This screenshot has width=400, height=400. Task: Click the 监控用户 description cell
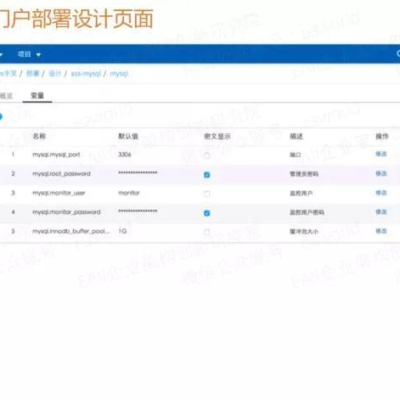pyautogui.click(x=301, y=193)
